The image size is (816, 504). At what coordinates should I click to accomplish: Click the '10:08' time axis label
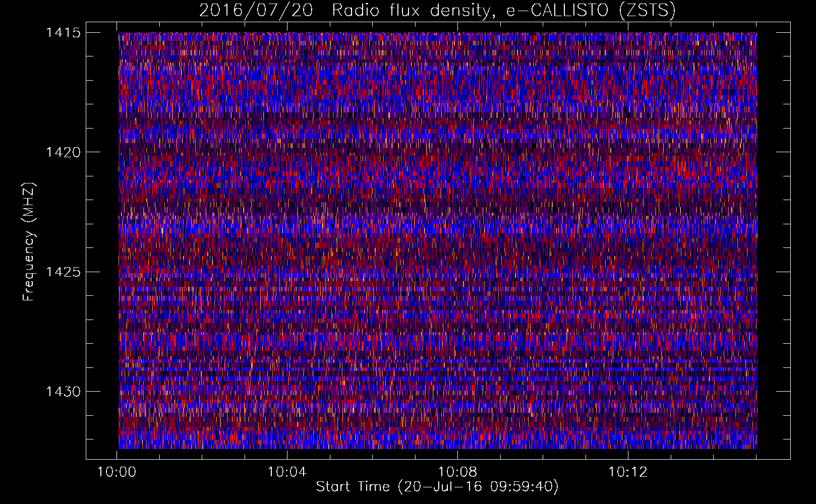coord(457,472)
